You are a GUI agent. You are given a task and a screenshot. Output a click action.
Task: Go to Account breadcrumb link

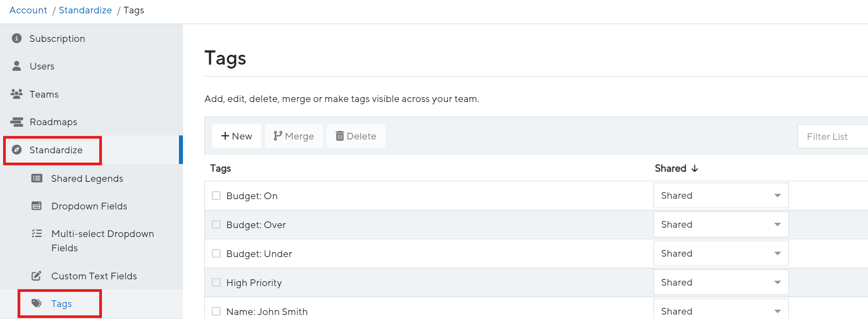tap(28, 10)
